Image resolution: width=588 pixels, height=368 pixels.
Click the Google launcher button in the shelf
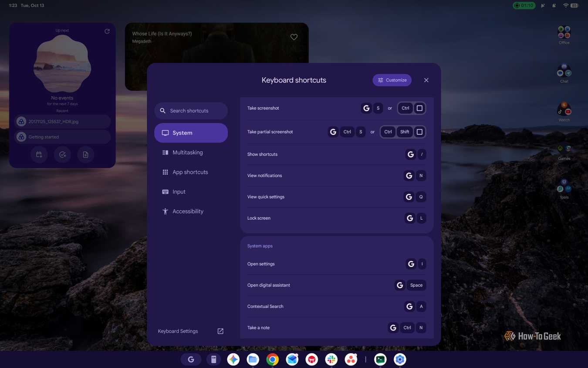coord(191,359)
